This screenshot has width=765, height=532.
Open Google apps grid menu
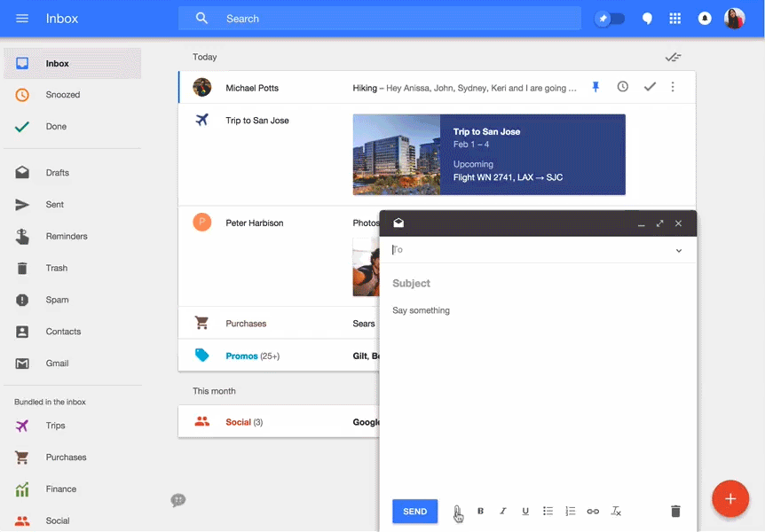(x=674, y=19)
